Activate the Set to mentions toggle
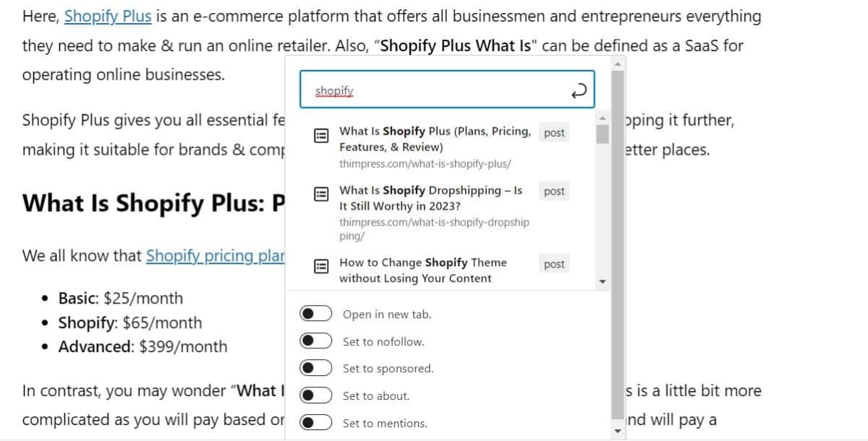868x441 pixels. click(316, 422)
